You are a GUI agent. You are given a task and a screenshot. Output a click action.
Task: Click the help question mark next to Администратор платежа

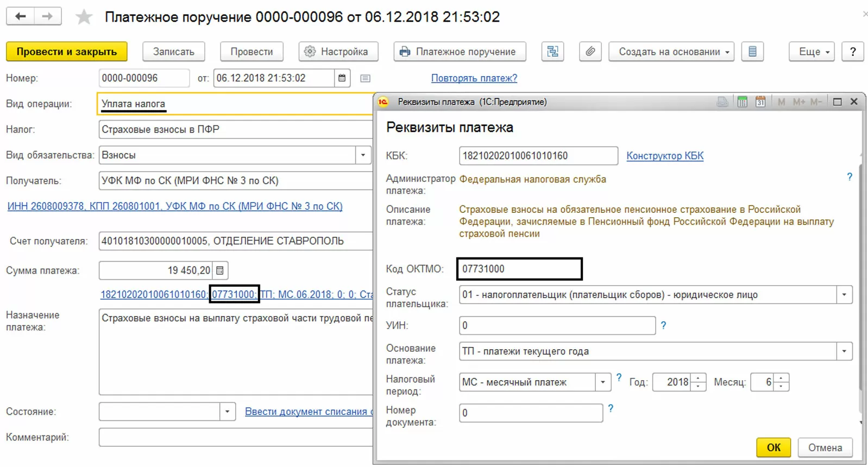(x=850, y=176)
